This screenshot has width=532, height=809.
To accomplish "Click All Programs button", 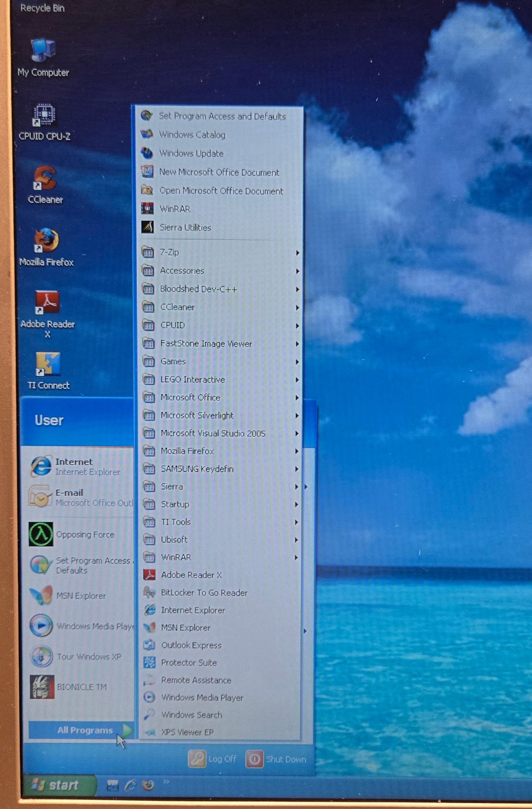I will 80,730.
